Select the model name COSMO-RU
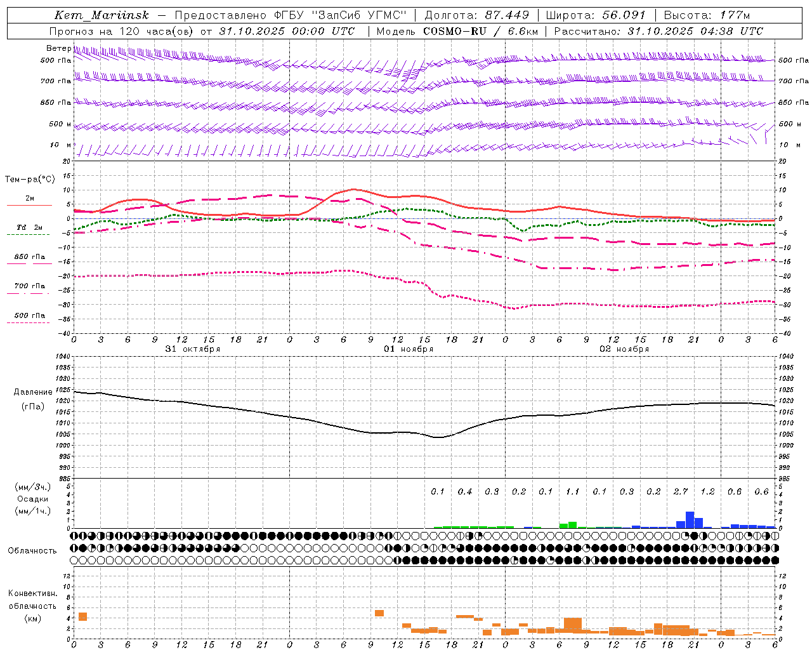 [454, 31]
